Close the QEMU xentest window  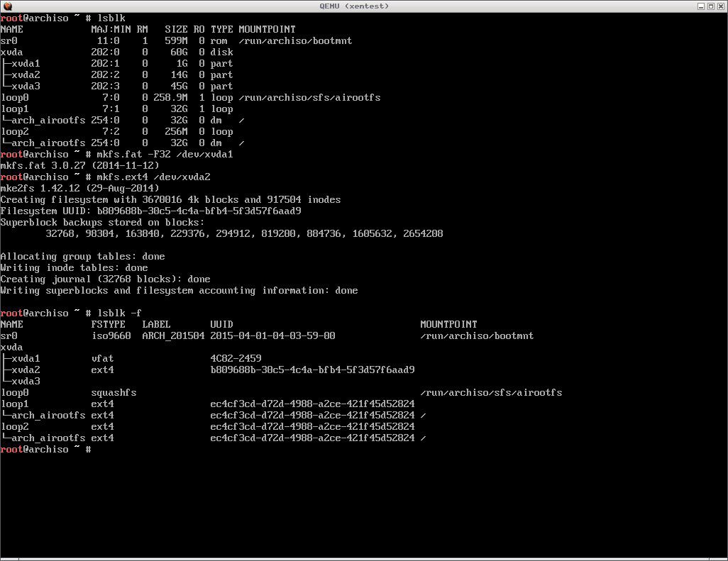tap(719, 6)
